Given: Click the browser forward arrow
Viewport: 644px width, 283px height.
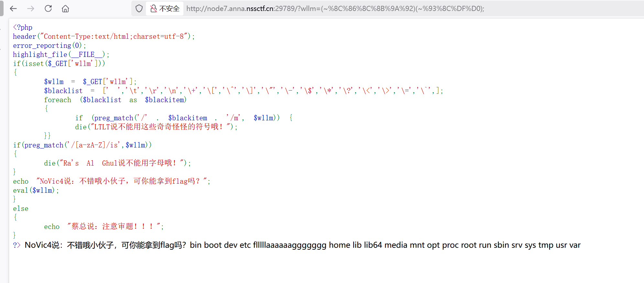Looking at the screenshot, I should [x=31, y=8].
